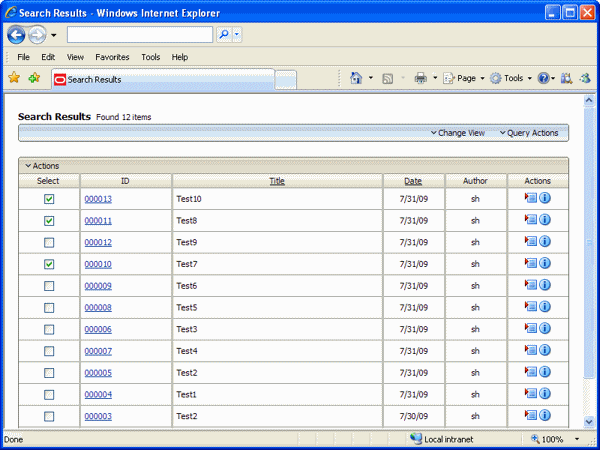Show content info for Test1 row
This screenshot has height=450, width=600.
pyautogui.click(x=545, y=393)
